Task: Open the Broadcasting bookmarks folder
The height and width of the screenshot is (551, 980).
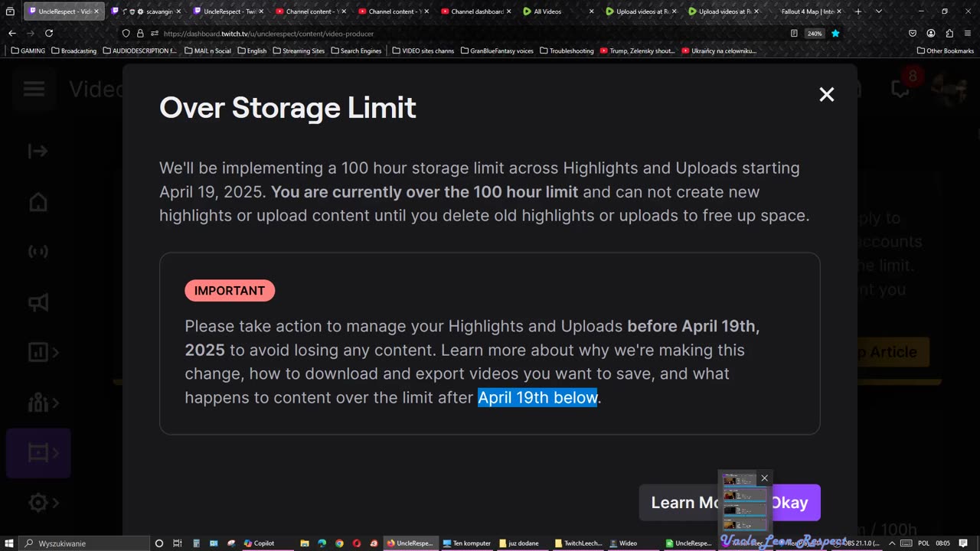Action: tap(73, 51)
